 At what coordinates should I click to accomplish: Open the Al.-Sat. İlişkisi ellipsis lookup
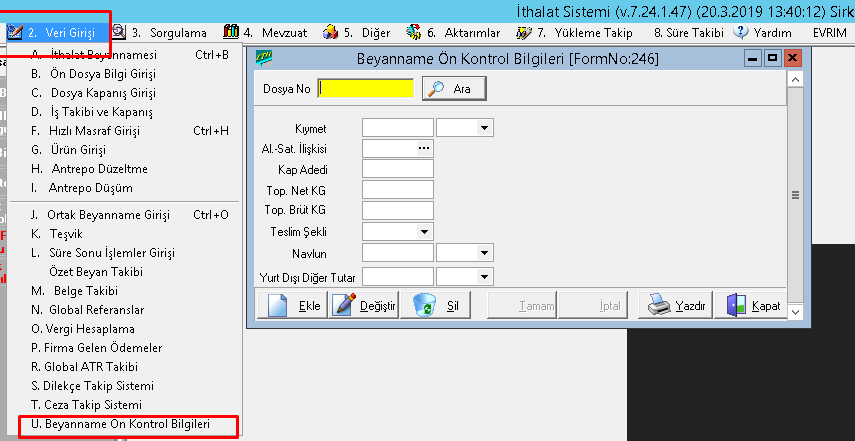click(x=424, y=148)
